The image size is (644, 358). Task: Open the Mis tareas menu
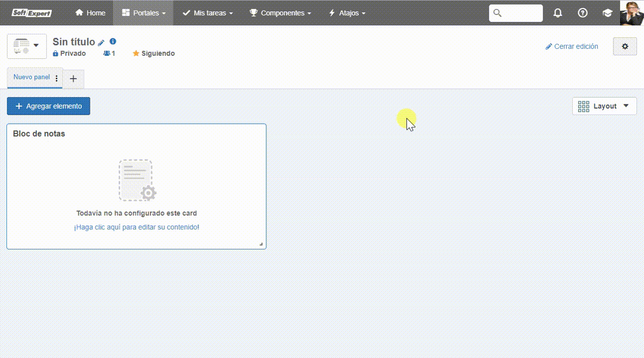tap(208, 13)
